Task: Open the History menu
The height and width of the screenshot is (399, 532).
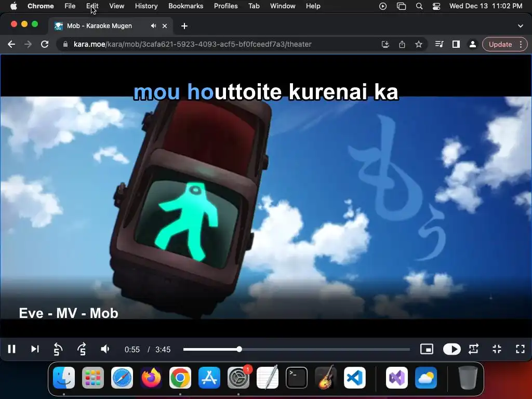Action: (x=146, y=6)
